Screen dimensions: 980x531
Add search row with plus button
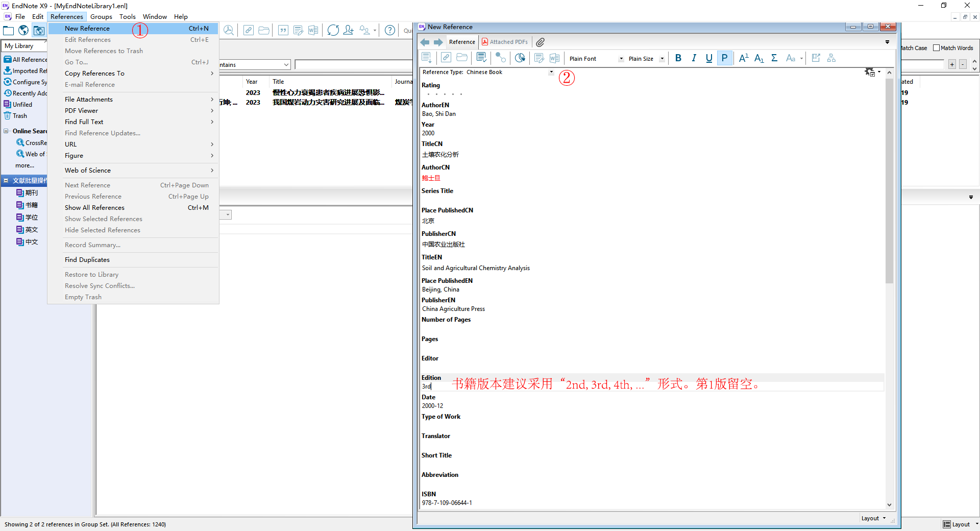point(952,64)
